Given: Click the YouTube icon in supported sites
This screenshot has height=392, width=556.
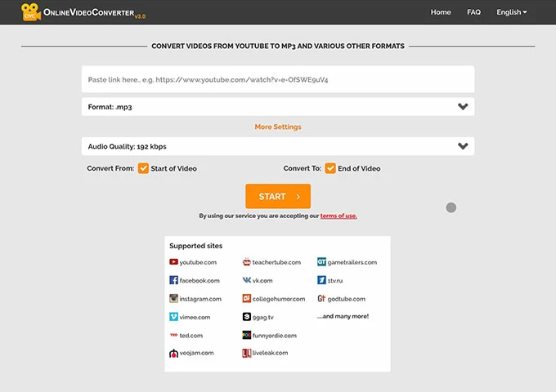Looking at the screenshot, I should tap(174, 262).
